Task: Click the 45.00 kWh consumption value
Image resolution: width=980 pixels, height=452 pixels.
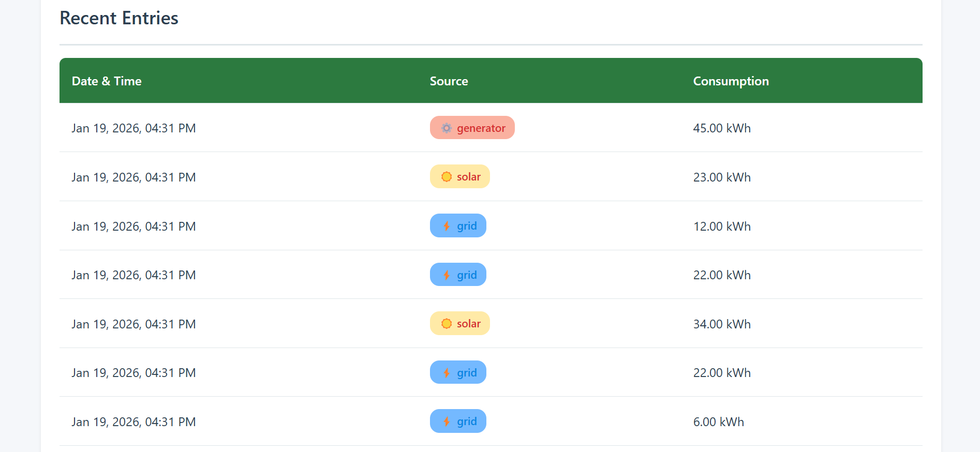Action: pyautogui.click(x=722, y=128)
